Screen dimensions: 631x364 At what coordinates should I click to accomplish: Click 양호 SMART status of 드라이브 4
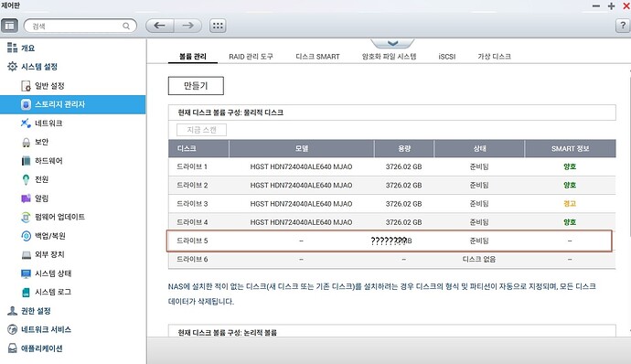click(x=570, y=222)
